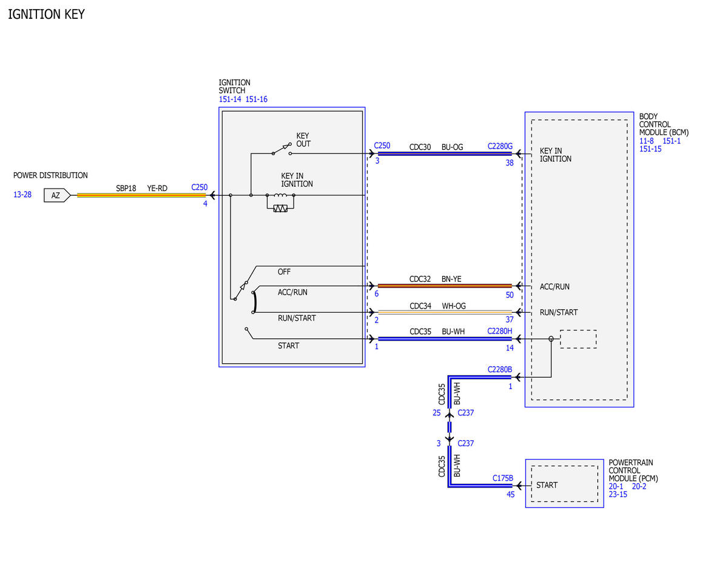
Task: Click the START label inside the PCM box
Action: (x=547, y=485)
